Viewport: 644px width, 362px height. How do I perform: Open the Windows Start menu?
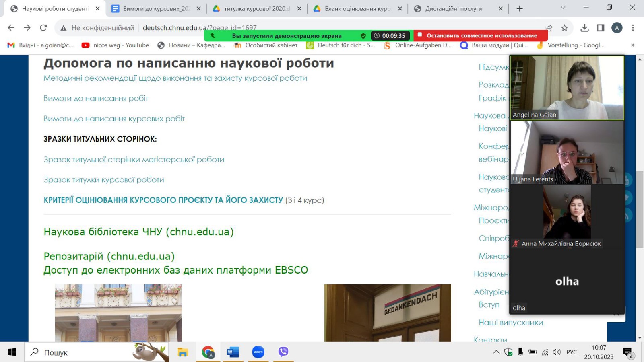coord(12,352)
